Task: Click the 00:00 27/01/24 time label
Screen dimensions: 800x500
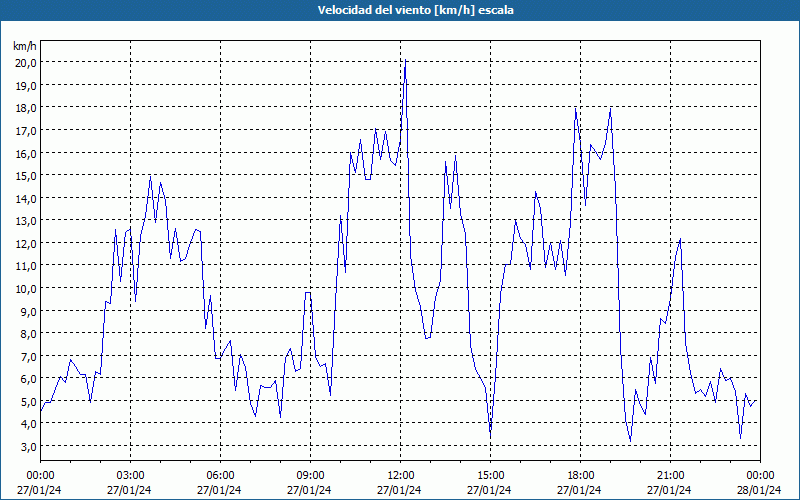Action: pyautogui.click(x=40, y=483)
